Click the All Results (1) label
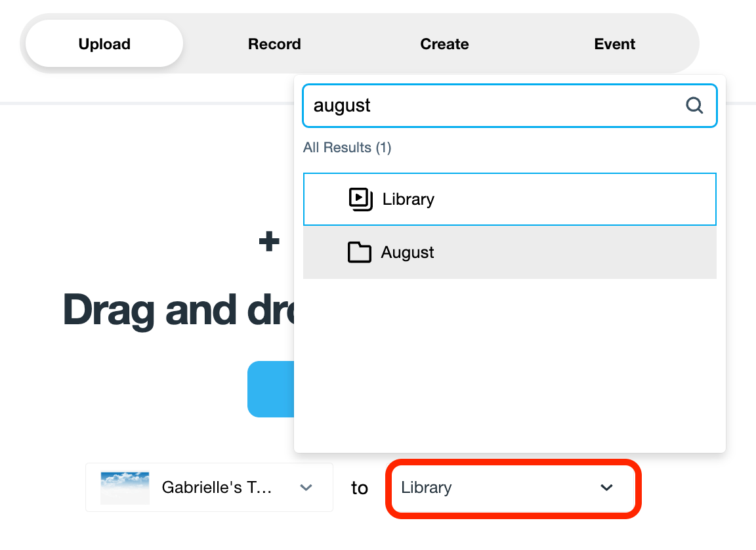Viewport: 756px width, 550px height. [x=347, y=147]
